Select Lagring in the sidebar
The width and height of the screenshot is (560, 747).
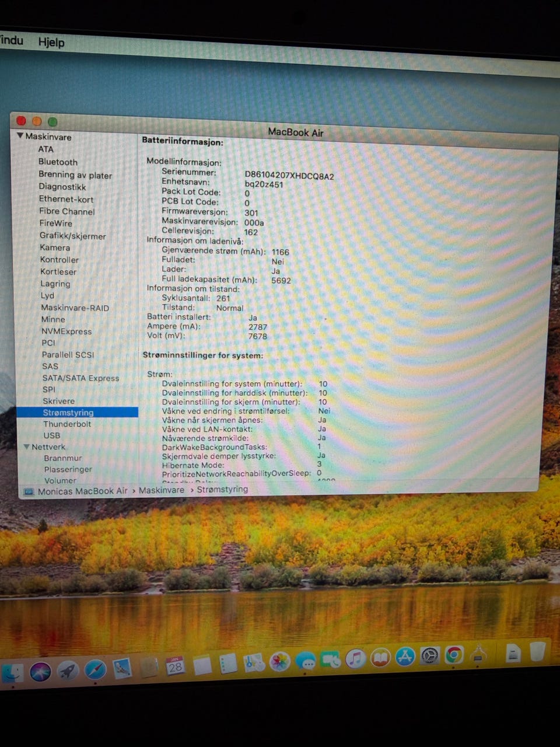click(55, 284)
